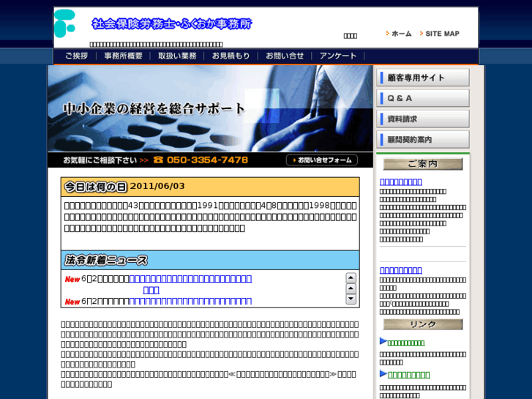The height and width of the screenshot is (399, 532).
Task: Click the phone number 050-3354-7478
Action: tap(207, 160)
